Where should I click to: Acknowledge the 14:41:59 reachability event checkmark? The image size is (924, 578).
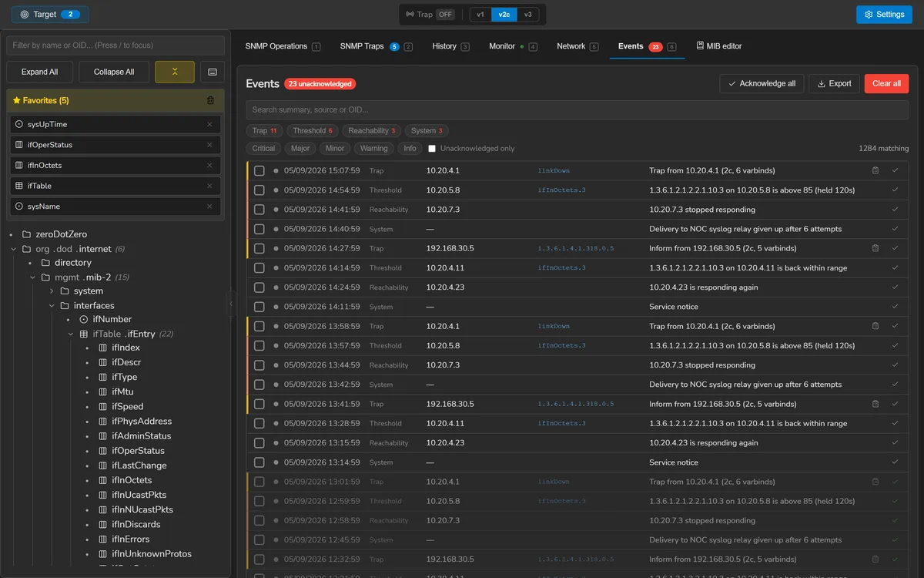pos(895,210)
